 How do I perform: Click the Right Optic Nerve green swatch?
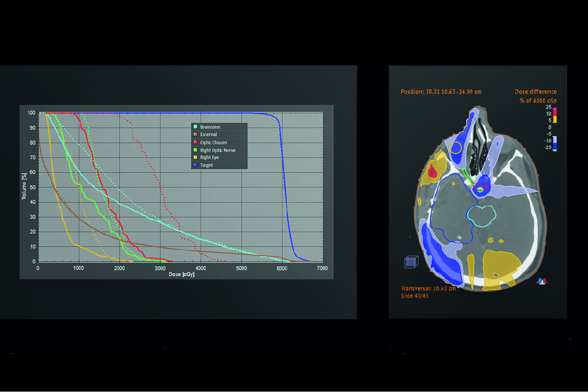pos(195,150)
